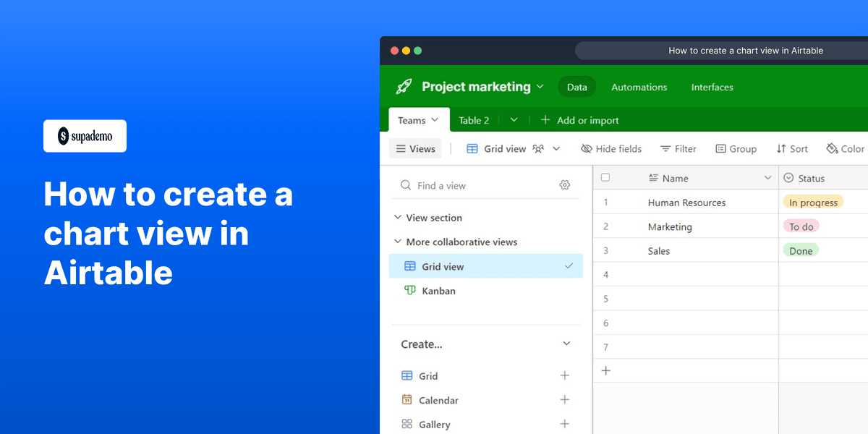Click the plus to create a Calendar view
The width and height of the screenshot is (868, 434).
(565, 399)
